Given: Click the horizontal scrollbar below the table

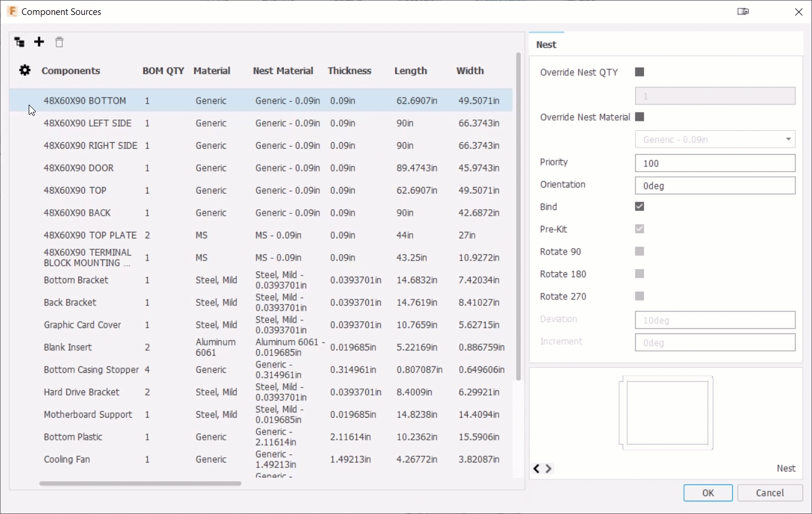Looking at the screenshot, I should pyautogui.click(x=140, y=484).
